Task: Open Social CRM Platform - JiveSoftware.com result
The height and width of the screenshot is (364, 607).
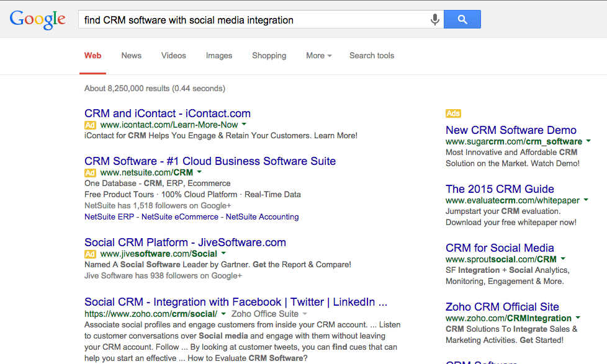Action: pos(186,242)
